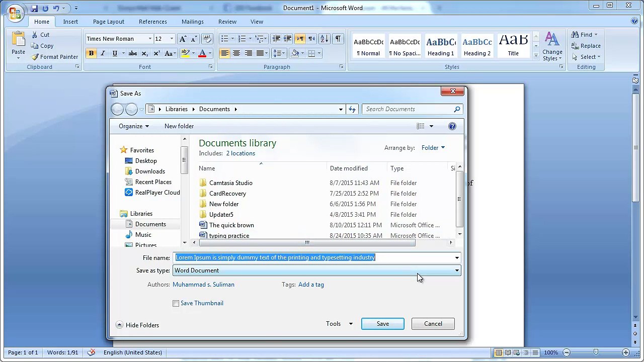Screen dimensions: 644x362
Task: Click the proofing errors icon in status bar
Action: point(91,352)
